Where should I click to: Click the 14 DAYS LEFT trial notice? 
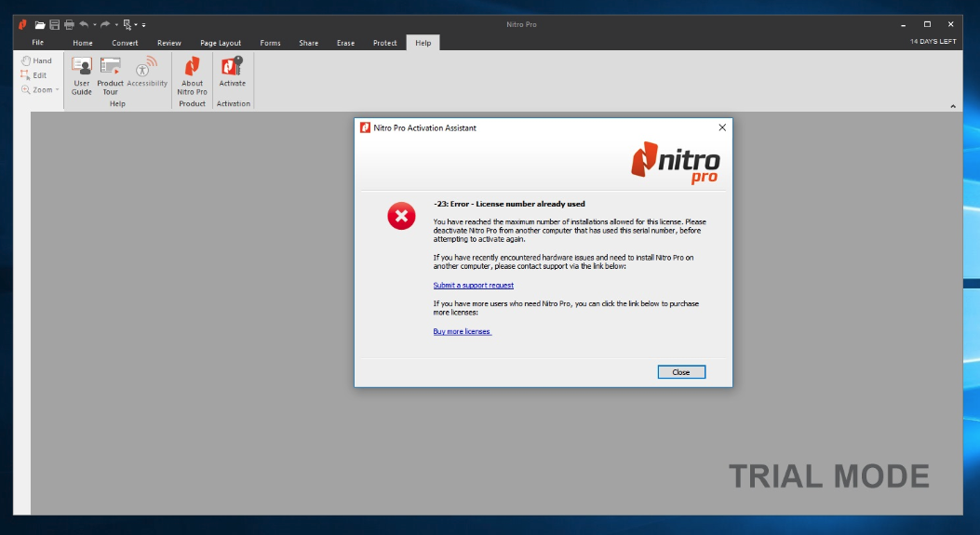tap(933, 41)
